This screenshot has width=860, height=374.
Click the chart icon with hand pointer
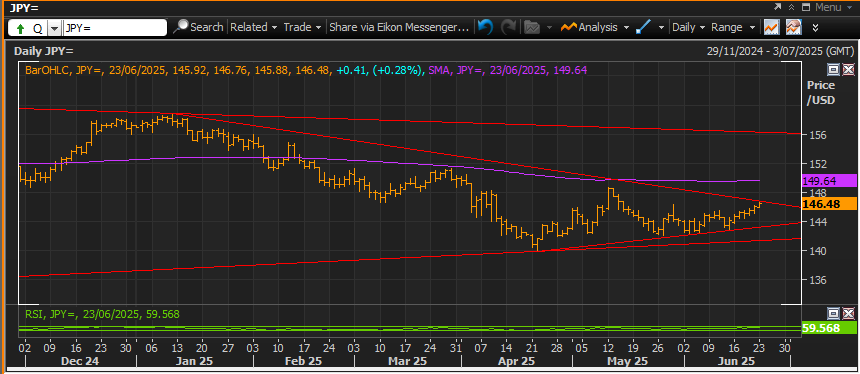pos(793,27)
